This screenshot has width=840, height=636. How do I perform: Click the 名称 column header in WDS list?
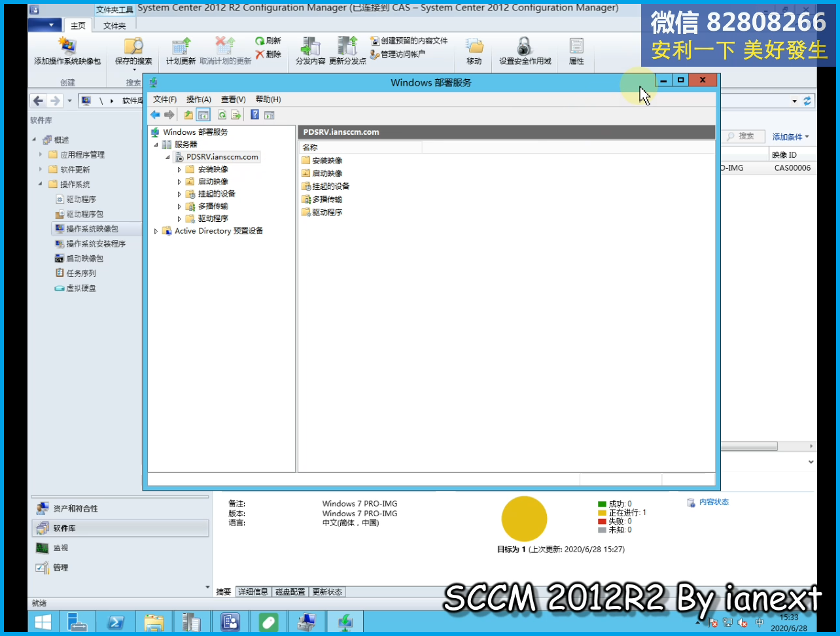360,147
